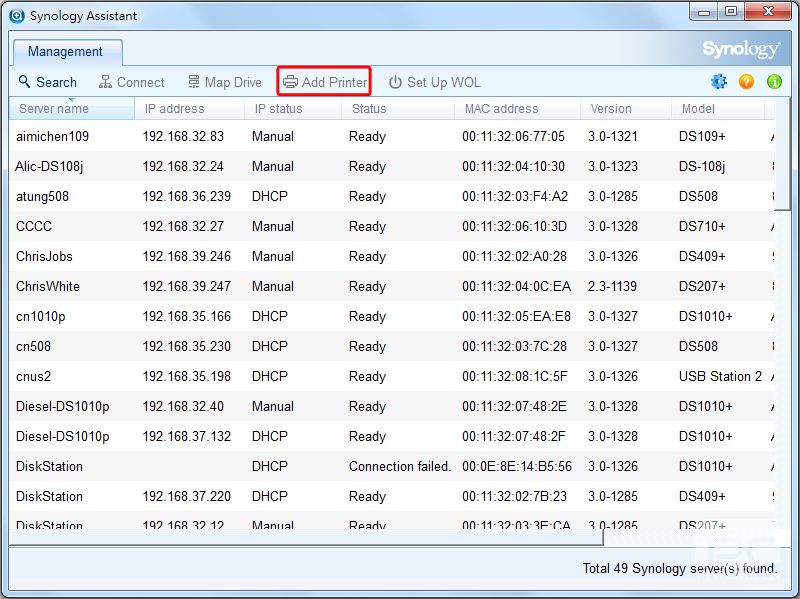Select the aimichen109 server row

click(391, 136)
